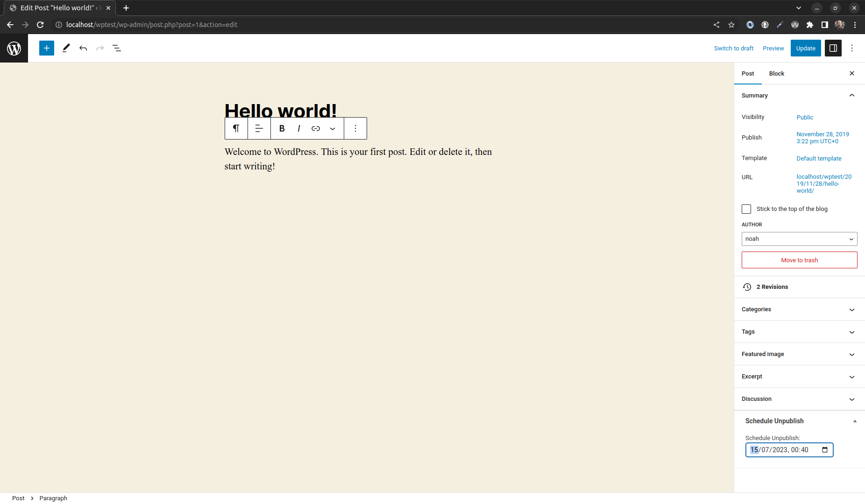Viewport: 865px width, 504px height.
Task: Open the calendar picker in Schedule Unpublish
Action: pyautogui.click(x=825, y=450)
